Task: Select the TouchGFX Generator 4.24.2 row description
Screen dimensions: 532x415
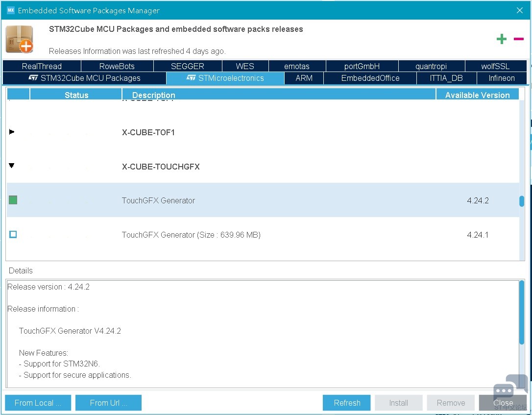Action: (x=158, y=200)
